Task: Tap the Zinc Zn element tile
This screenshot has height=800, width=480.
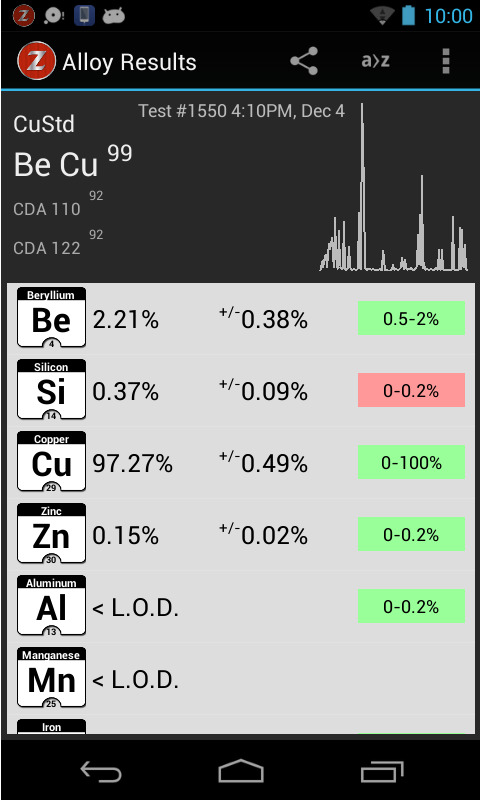Action: point(51,533)
